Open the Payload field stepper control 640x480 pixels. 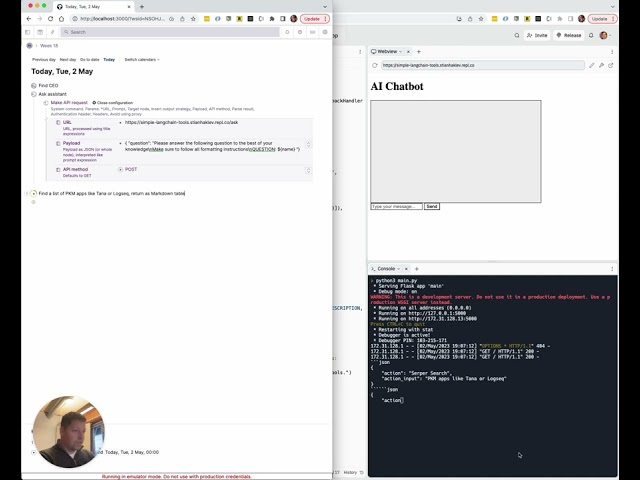pos(308,144)
